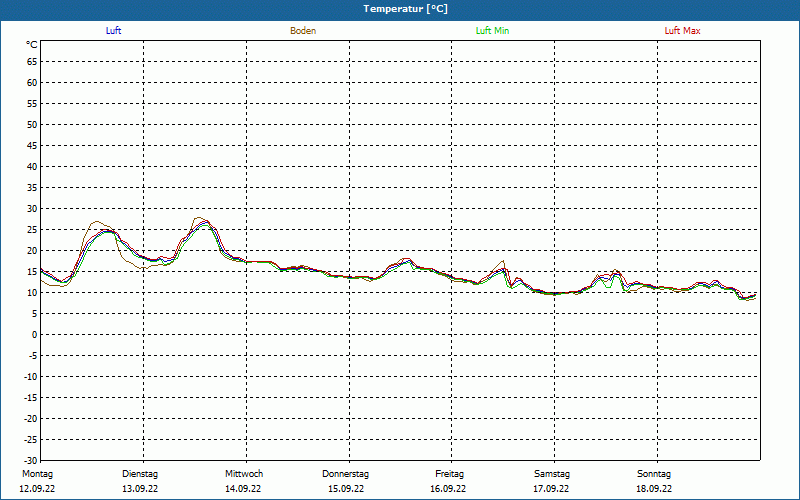
Task: Click the -5 y-axis value
Action: [x=33, y=356]
